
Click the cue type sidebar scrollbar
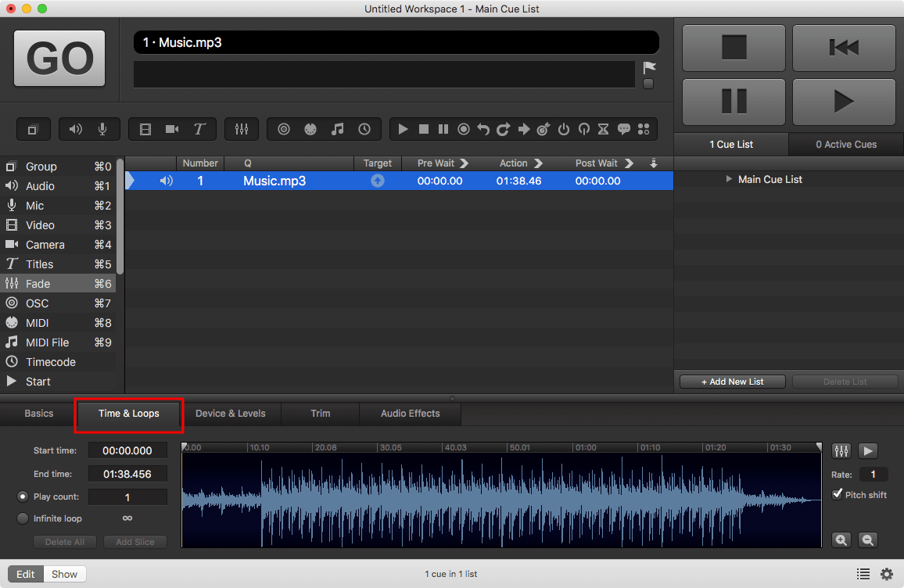coord(120,216)
